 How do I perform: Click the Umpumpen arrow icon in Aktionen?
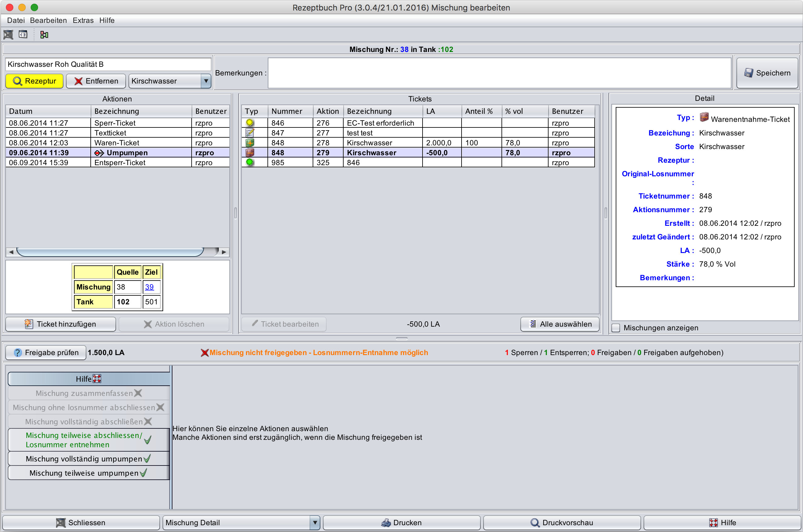click(99, 153)
